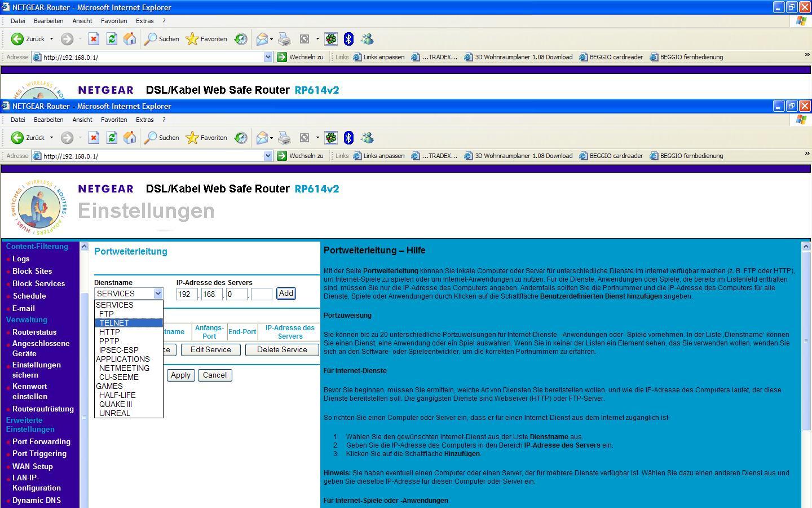
Task: Click BEGGIO cardreader link, front window
Action: click(x=611, y=156)
